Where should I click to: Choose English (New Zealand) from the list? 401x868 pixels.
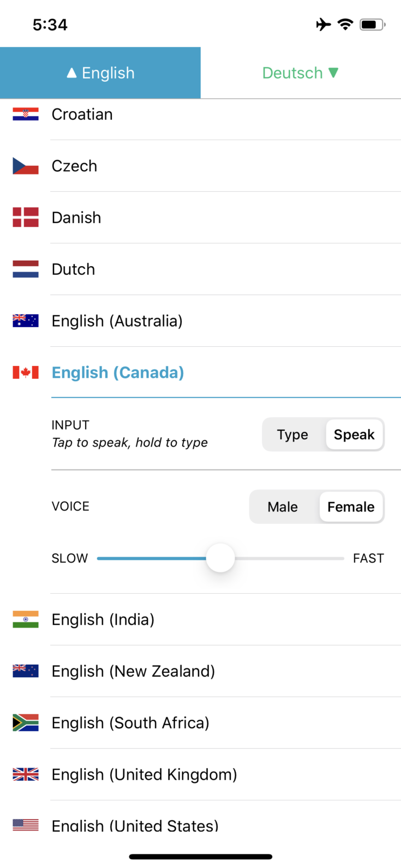(133, 671)
